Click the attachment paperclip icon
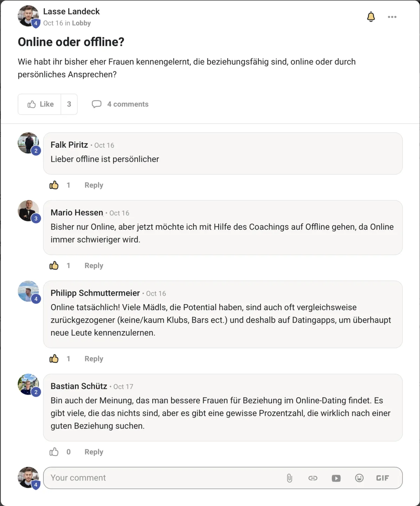 [x=289, y=478]
